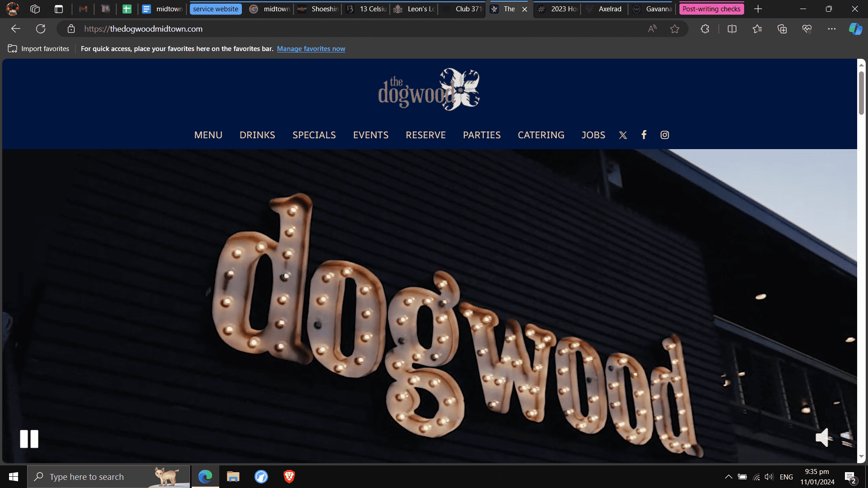Switch to Leon's Lounge tab
This screenshot has width=868, height=488.
pos(414,9)
